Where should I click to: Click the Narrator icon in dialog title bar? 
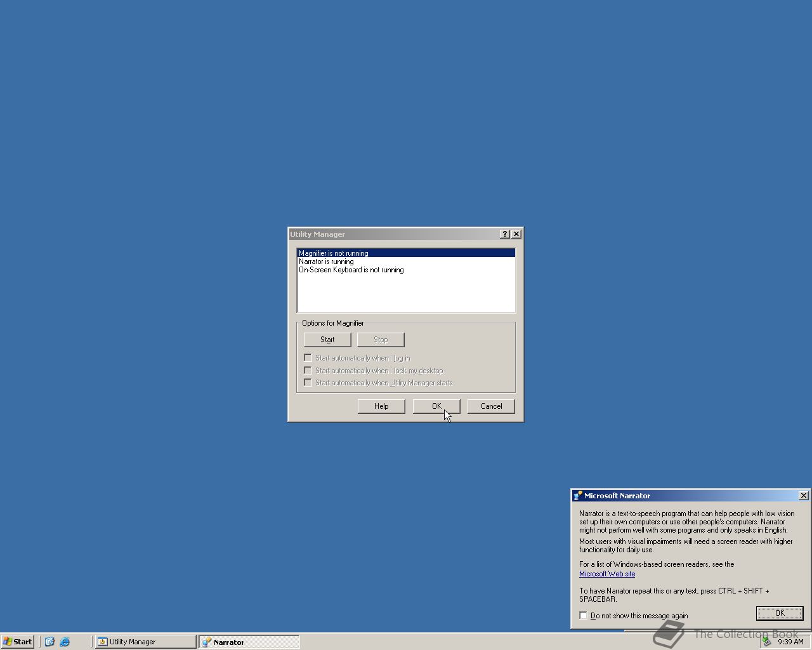click(x=577, y=496)
